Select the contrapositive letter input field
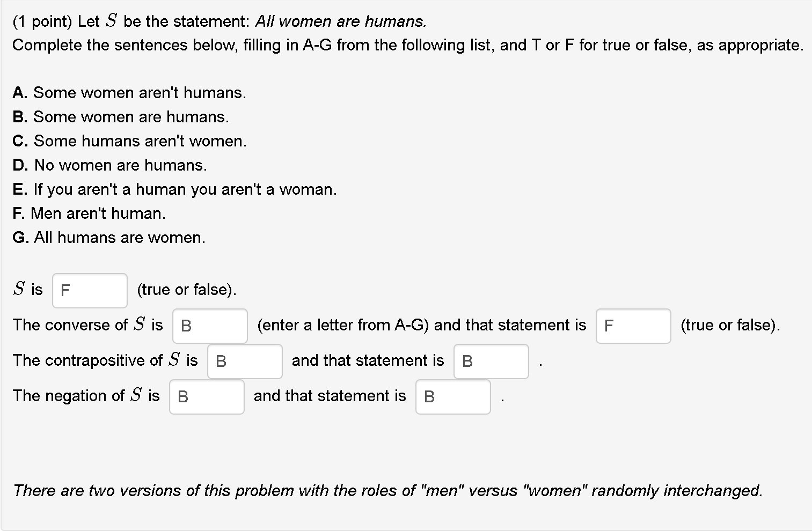 (244, 361)
